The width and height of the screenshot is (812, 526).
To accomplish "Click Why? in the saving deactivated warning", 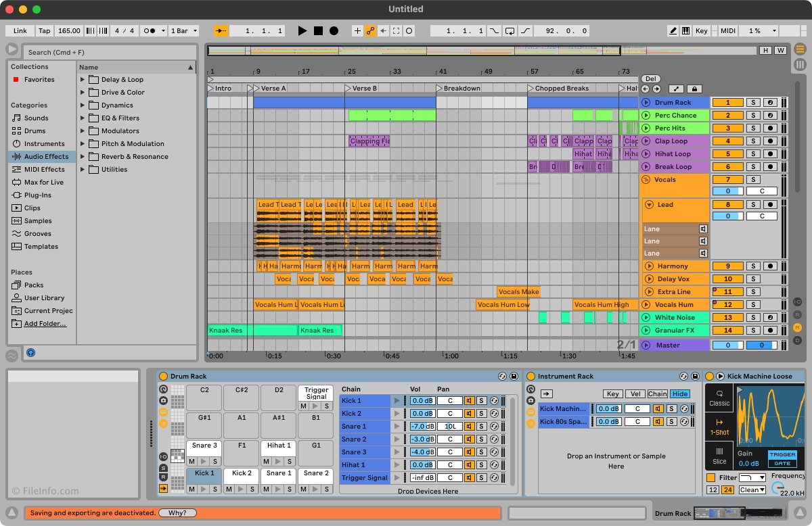I will tap(177, 512).
